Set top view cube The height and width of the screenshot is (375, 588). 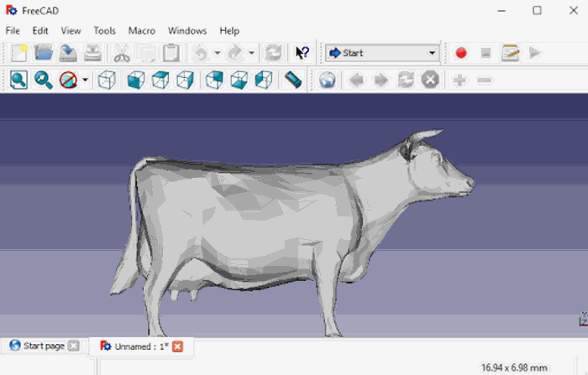tap(160, 80)
